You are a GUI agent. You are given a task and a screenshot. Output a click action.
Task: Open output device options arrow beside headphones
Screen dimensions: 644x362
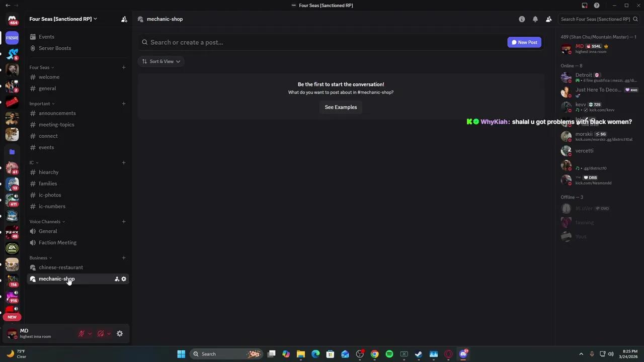tap(109, 334)
